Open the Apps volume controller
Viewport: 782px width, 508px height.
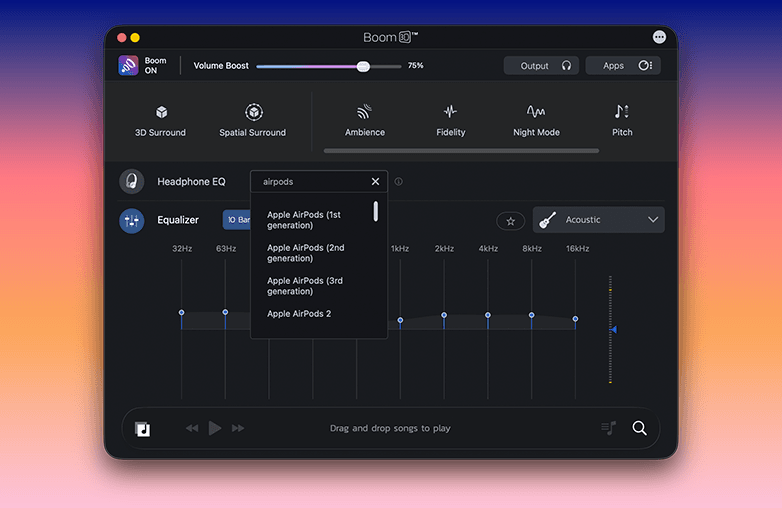(x=623, y=66)
